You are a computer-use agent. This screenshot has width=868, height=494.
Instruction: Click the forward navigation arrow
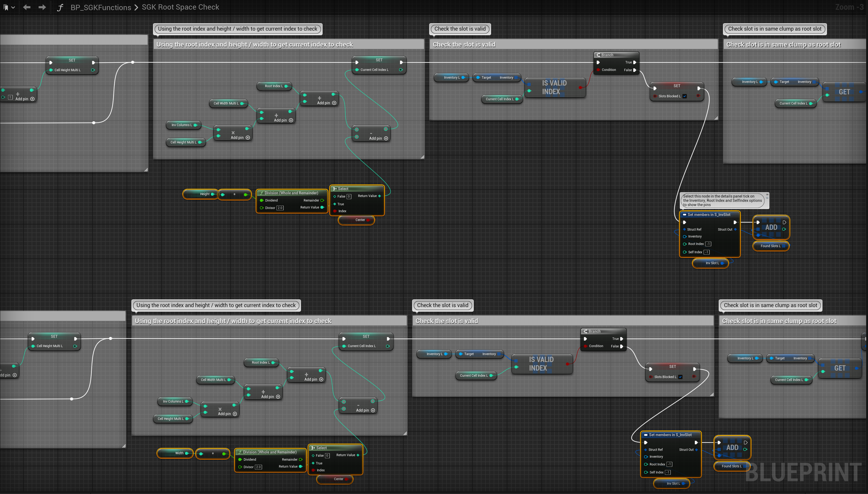(x=42, y=7)
